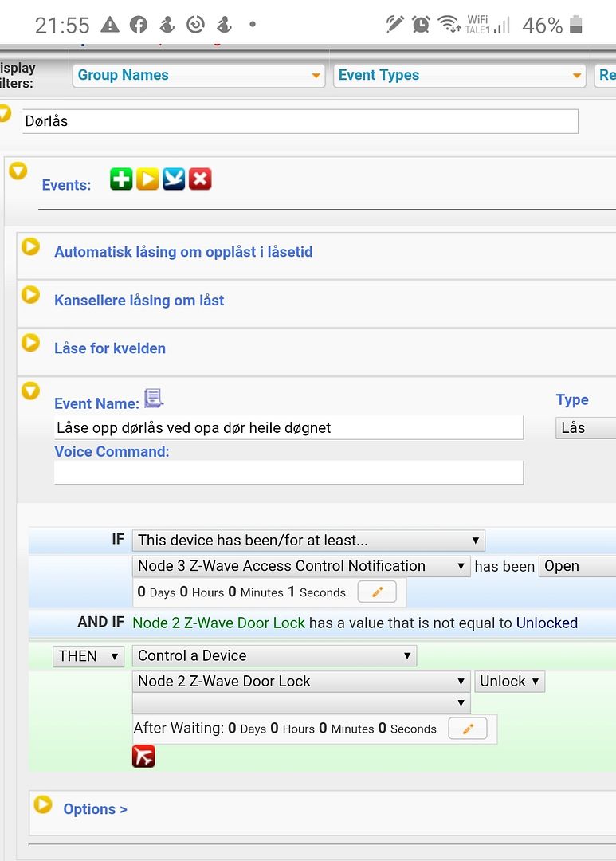Screen dimensions: 616x861
Task: Edit the IF duration with the pencil button
Action: coord(377,592)
